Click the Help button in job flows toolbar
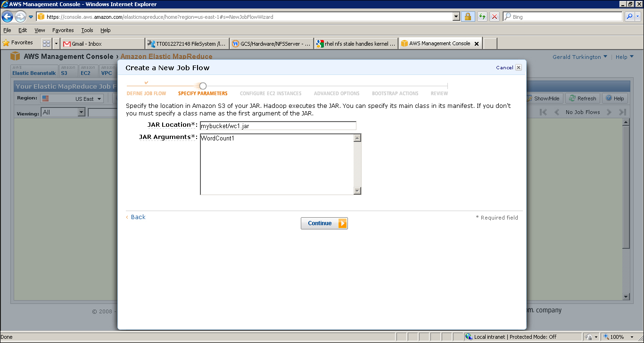Viewport: 644px width, 343px height. (x=615, y=98)
